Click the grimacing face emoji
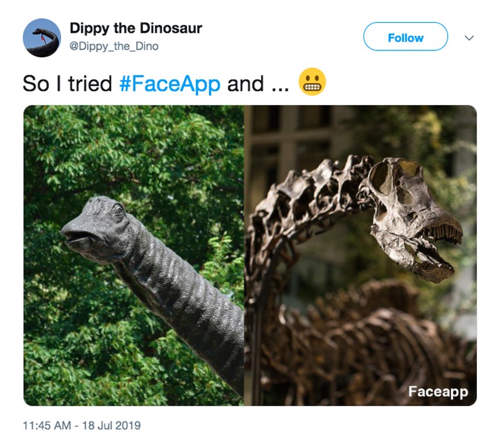504x442 pixels. [x=311, y=82]
